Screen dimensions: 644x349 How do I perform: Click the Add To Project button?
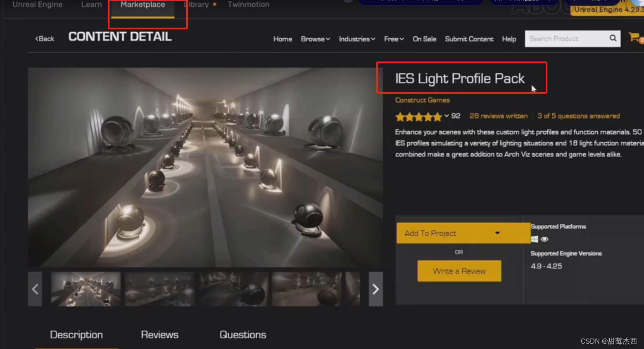click(463, 233)
